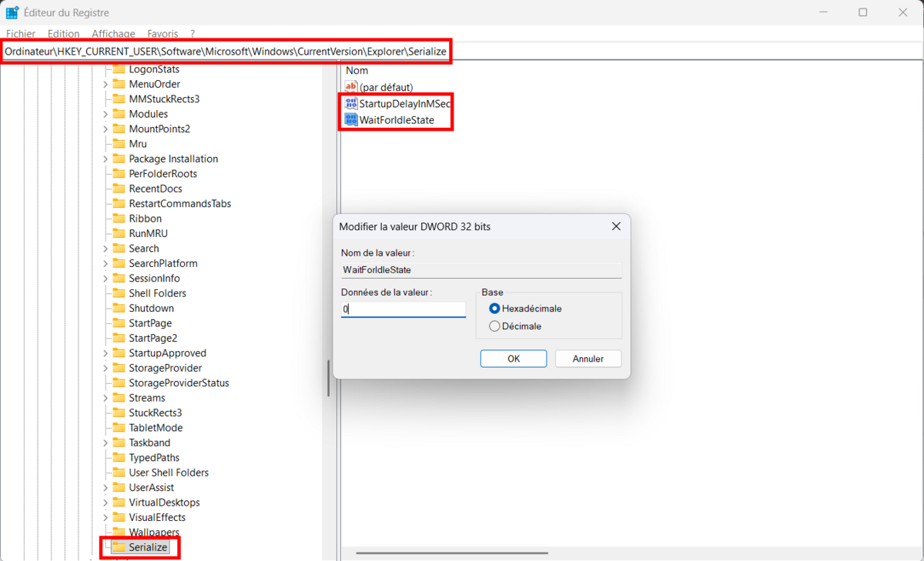Image resolution: width=924 pixels, height=561 pixels.
Task: Select the StartPage2 key
Action: point(153,338)
